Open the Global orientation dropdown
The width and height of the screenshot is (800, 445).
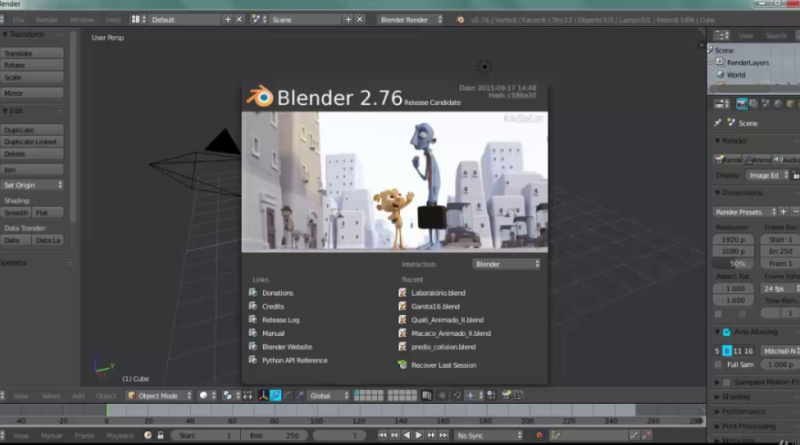(329, 395)
